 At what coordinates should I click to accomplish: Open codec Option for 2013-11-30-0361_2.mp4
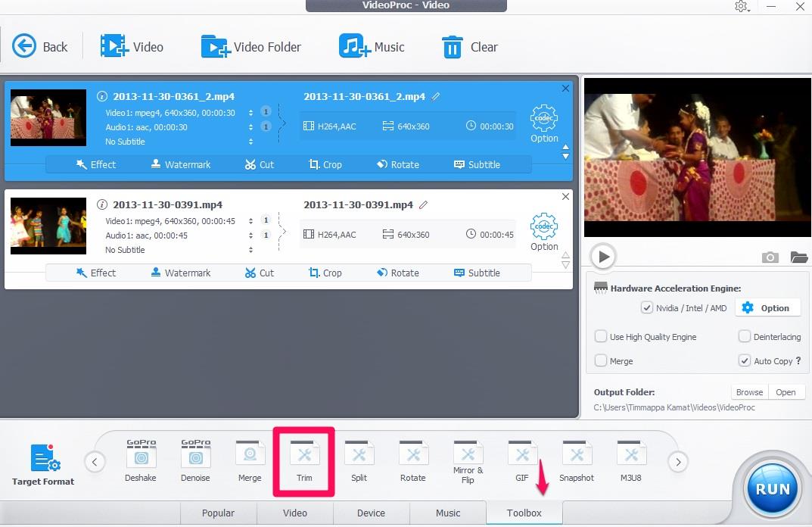(x=544, y=124)
